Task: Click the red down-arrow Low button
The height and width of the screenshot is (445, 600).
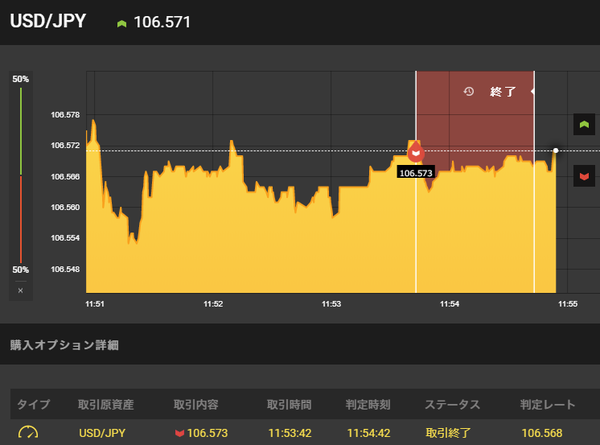Action: [x=584, y=176]
